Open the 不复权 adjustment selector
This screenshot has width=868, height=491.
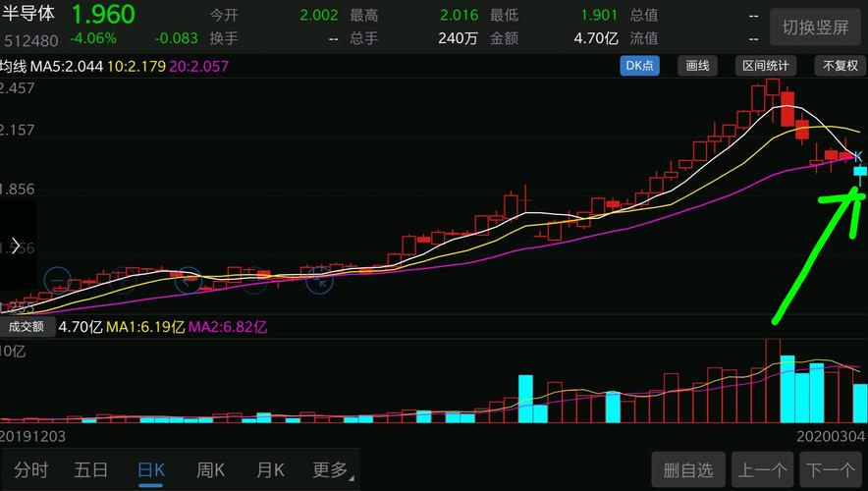[841, 66]
